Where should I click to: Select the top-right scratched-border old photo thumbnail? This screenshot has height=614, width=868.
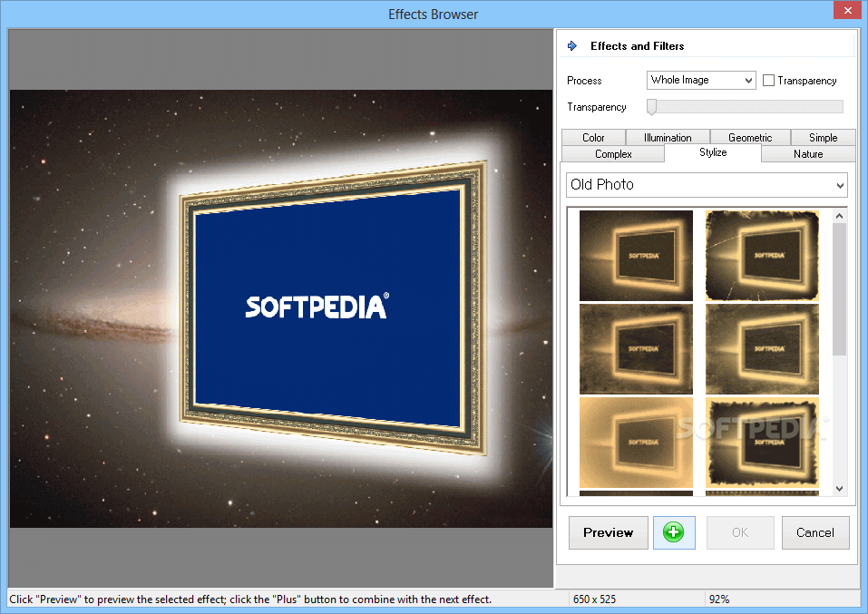[762, 255]
